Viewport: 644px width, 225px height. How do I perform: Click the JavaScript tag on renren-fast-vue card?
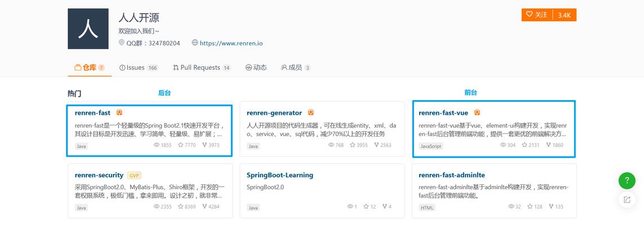431,146
